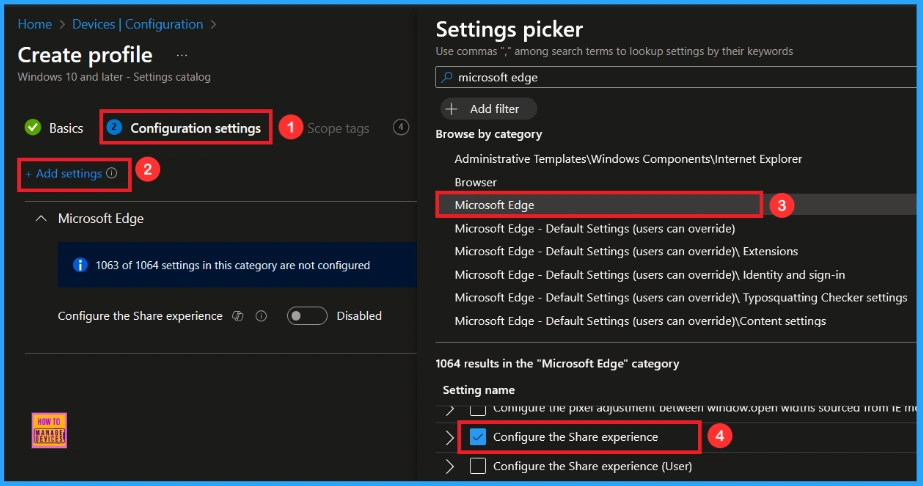Click the green checkmark on the Basics step

(x=33, y=127)
